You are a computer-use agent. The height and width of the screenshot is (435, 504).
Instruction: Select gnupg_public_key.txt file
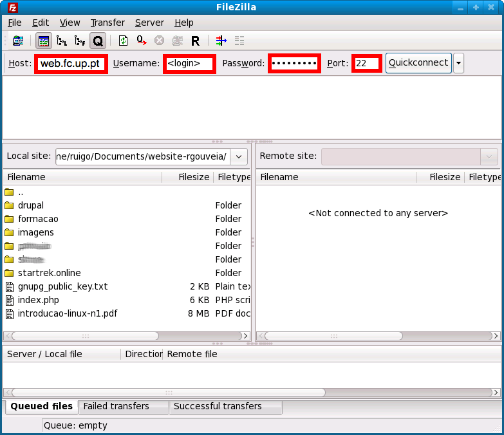click(127, 286)
